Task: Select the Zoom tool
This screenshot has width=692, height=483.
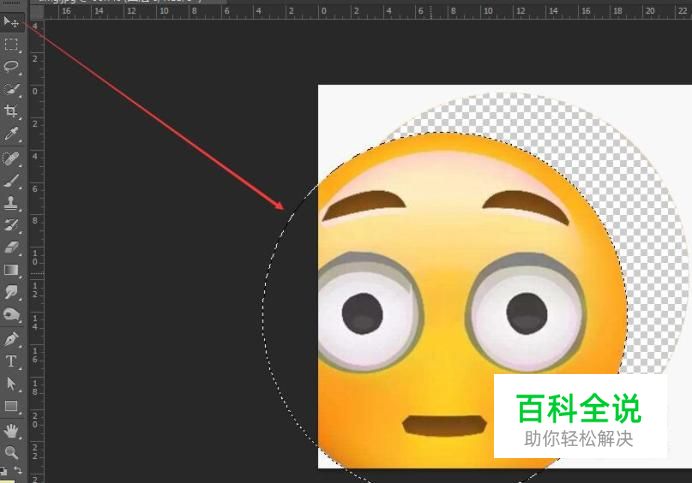Action: [11, 453]
